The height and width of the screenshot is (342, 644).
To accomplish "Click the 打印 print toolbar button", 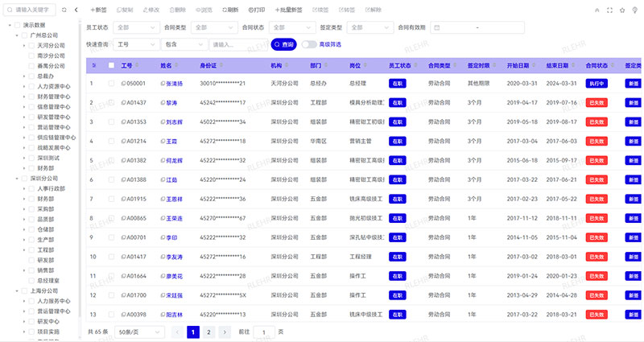I will point(257,10).
